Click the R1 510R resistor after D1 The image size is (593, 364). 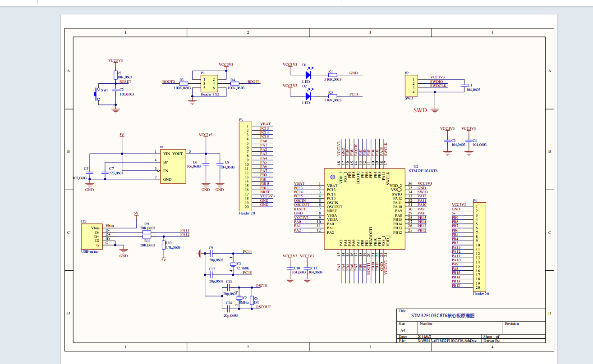tap(333, 75)
